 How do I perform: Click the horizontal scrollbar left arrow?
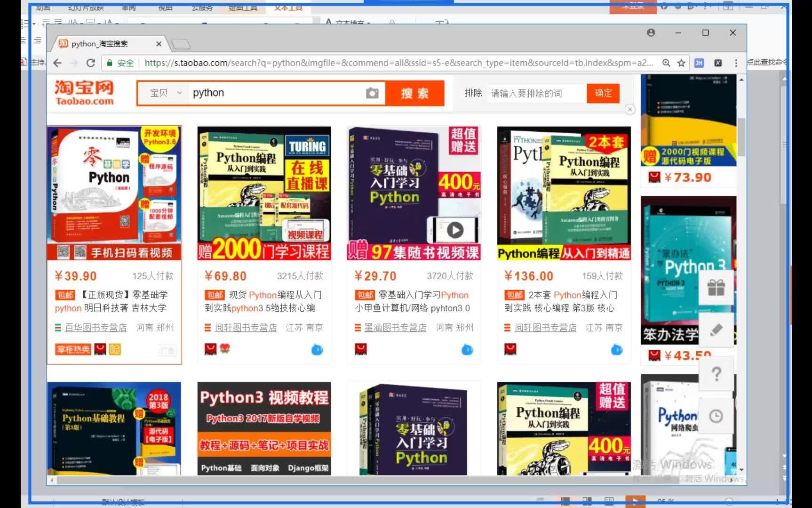(52, 481)
